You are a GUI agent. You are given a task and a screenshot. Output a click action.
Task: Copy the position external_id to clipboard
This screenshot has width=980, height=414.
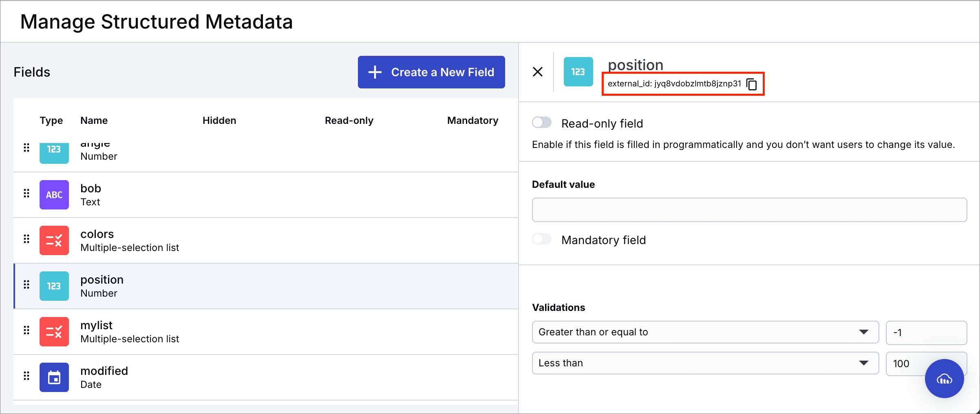pos(751,84)
